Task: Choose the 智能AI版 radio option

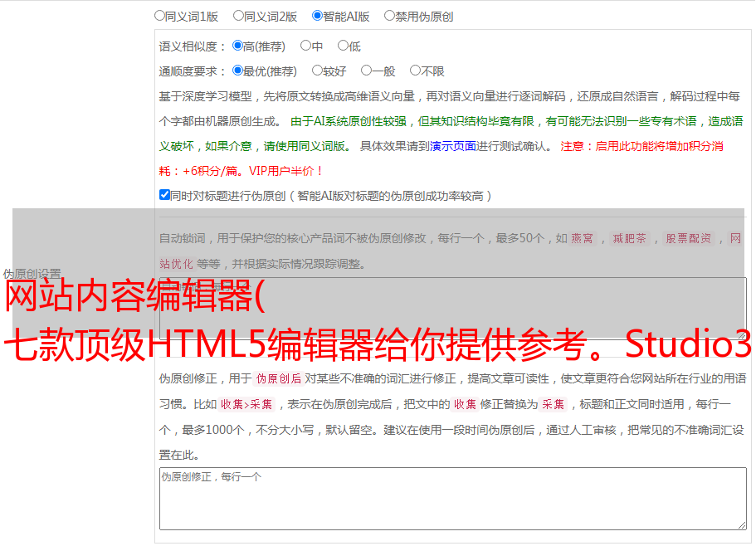Action: [317, 16]
